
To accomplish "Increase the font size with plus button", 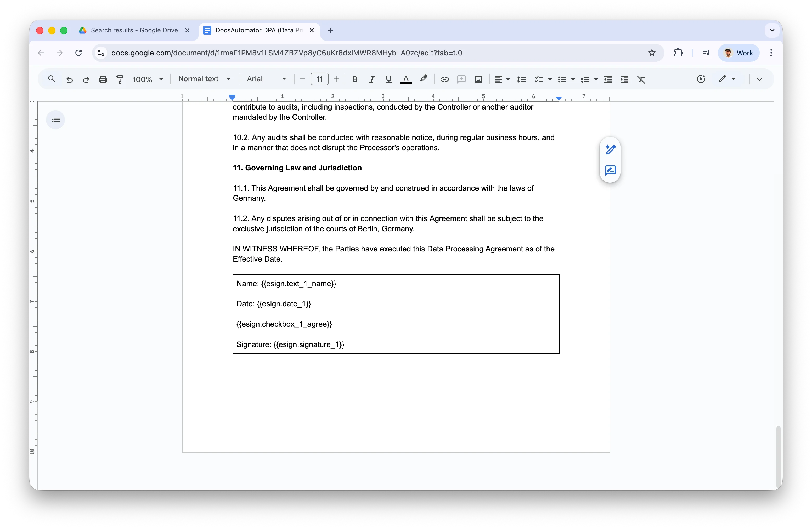I will [x=336, y=79].
